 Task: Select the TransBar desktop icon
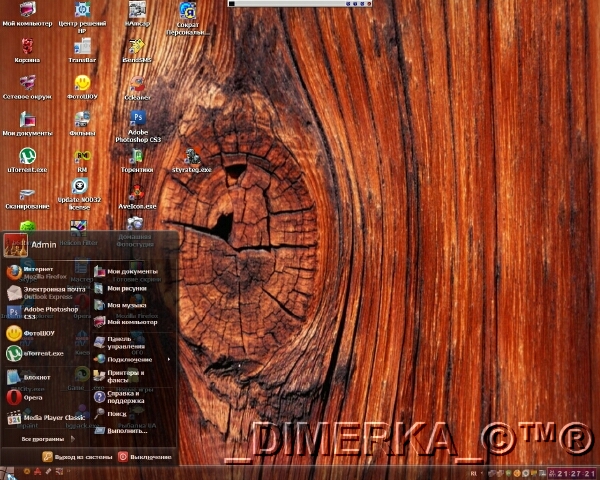[82, 48]
